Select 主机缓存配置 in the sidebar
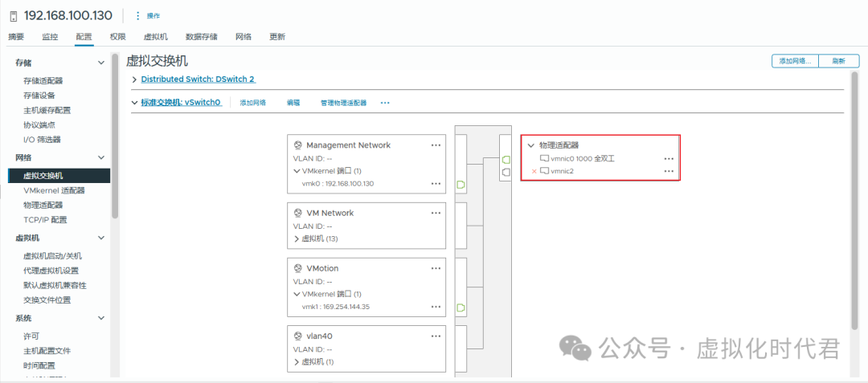 click(x=47, y=110)
